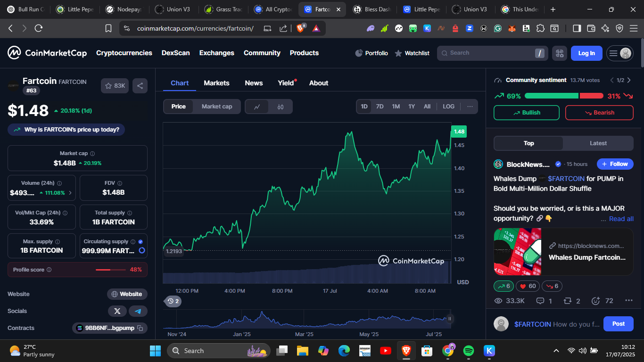This screenshot has width=644, height=362.
Task: Switch to the Yield tab
Action: pyautogui.click(x=286, y=83)
